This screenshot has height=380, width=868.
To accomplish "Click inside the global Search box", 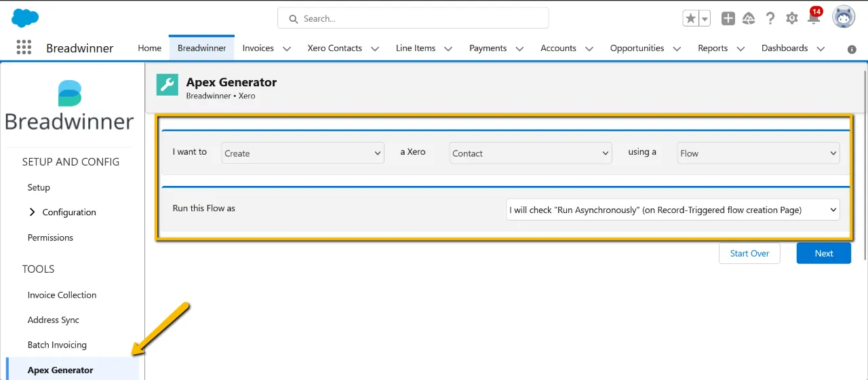I will click(413, 18).
